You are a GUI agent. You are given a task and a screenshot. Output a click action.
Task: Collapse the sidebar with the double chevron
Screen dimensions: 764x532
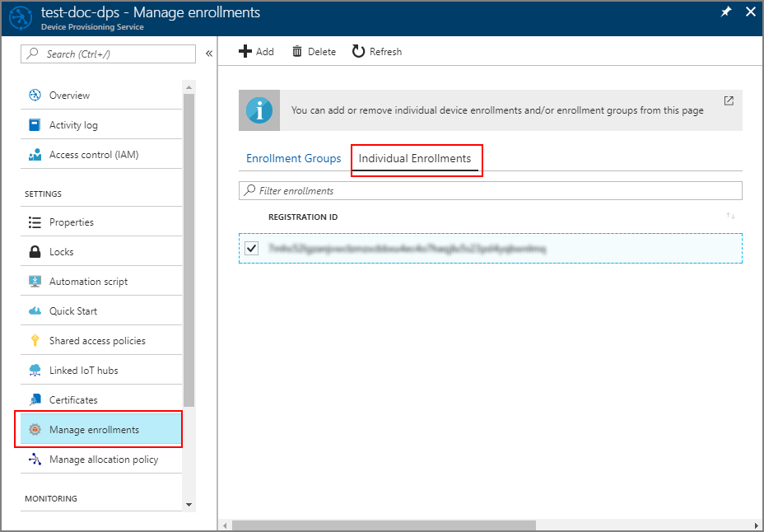[209, 54]
